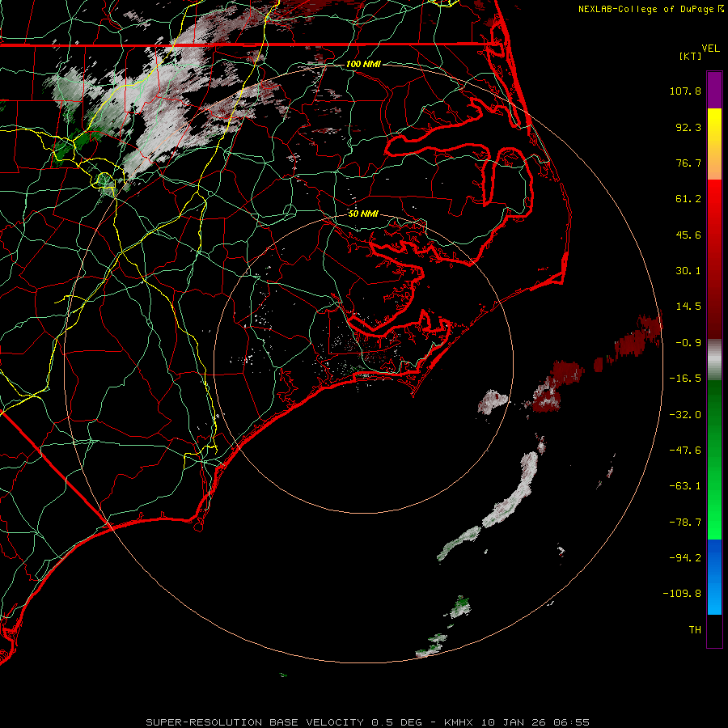The width and height of the screenshot is (728, 728).
Task: Click the -16.5 velocity scale value
Action: (685, 379)
